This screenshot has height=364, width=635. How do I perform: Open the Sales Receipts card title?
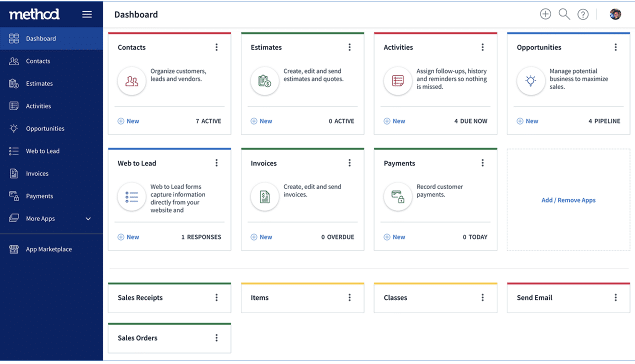140,298
